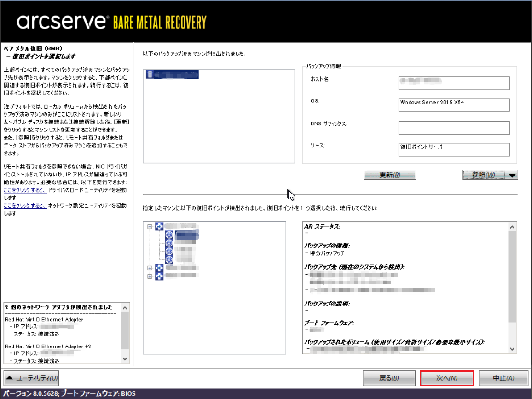Click the 中止(A) abort button

(x=503, y=378)
